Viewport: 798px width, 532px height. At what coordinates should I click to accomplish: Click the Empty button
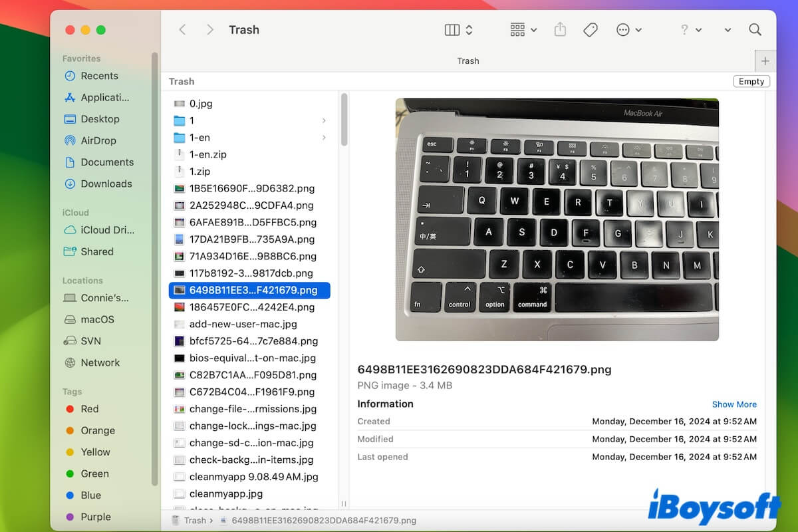751,81
